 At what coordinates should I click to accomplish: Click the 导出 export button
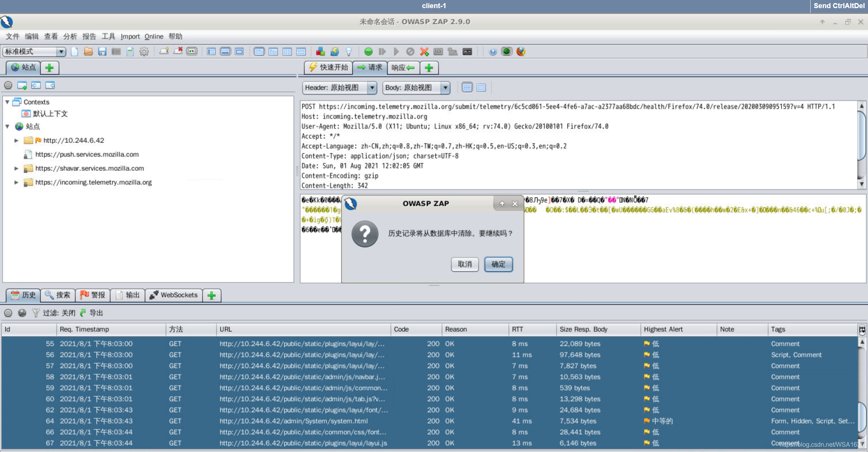click(91, 313)
